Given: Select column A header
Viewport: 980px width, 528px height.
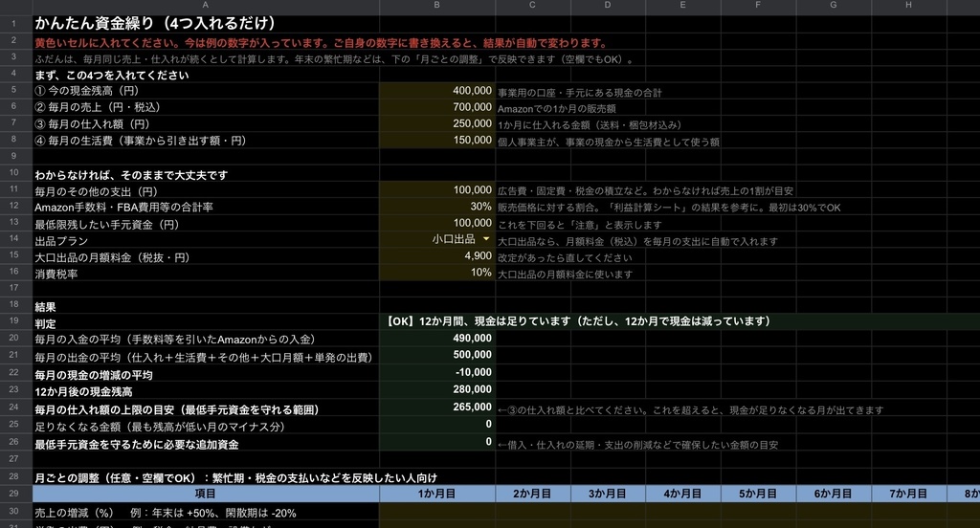Looking at the screenshot, I should click(206, 5).
